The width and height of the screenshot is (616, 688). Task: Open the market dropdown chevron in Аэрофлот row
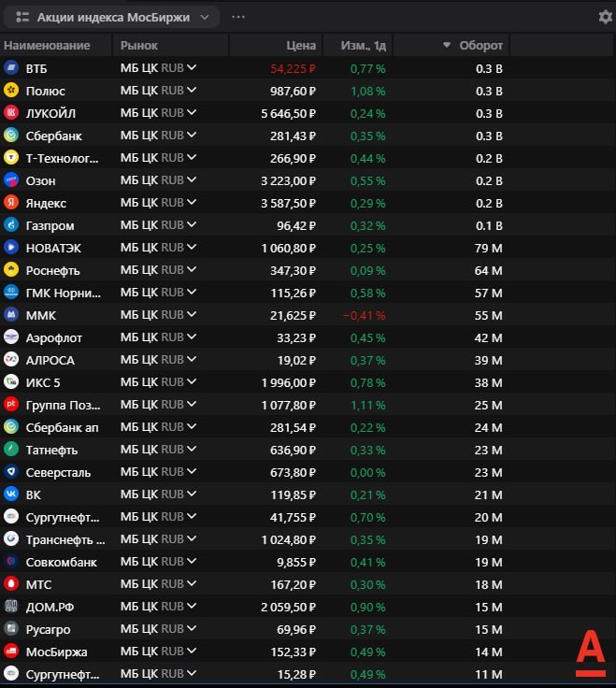(x=192, y=337)
